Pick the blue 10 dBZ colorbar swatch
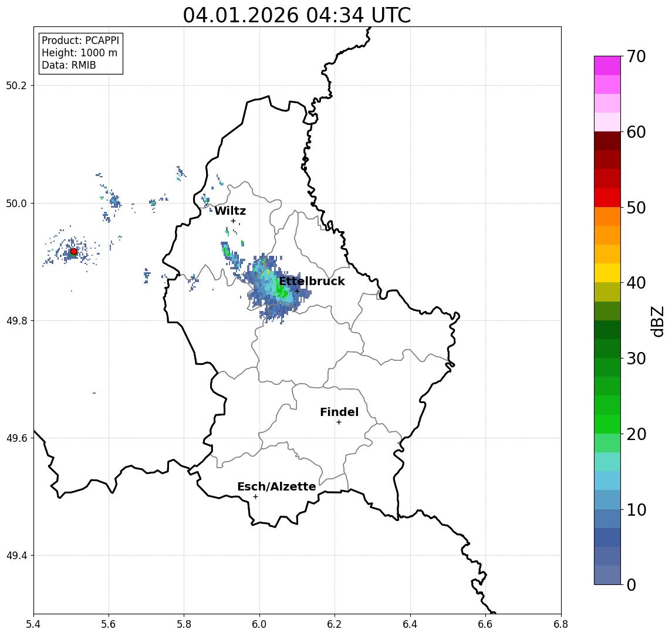This screenshot has height=636, width=672. [607, 499]
